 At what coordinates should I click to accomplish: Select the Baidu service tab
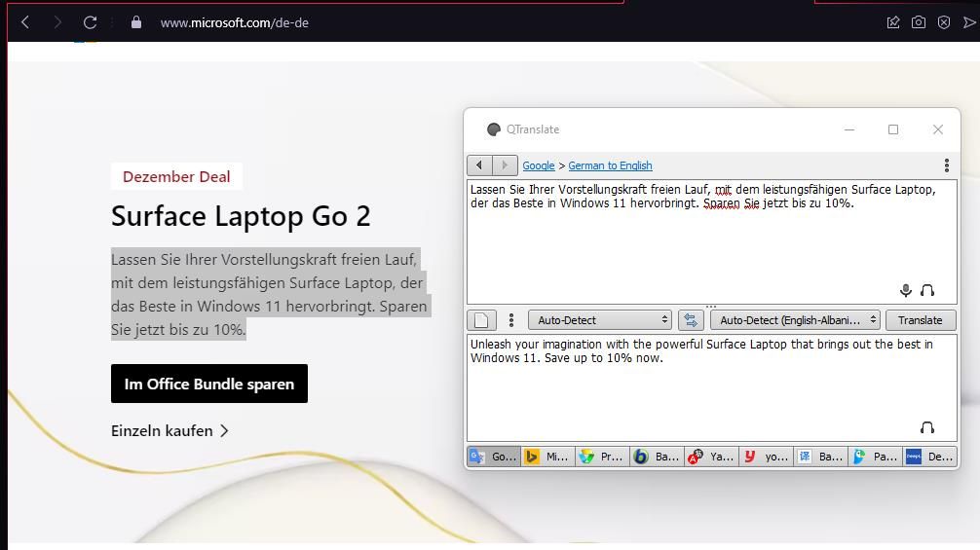(820, 457)
